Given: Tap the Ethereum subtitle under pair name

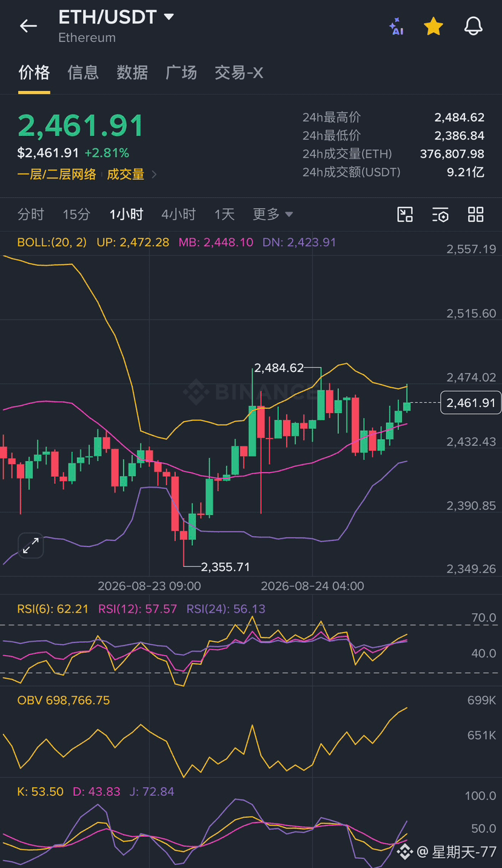Looking at the screenshot, I should (x=87, y=38).
